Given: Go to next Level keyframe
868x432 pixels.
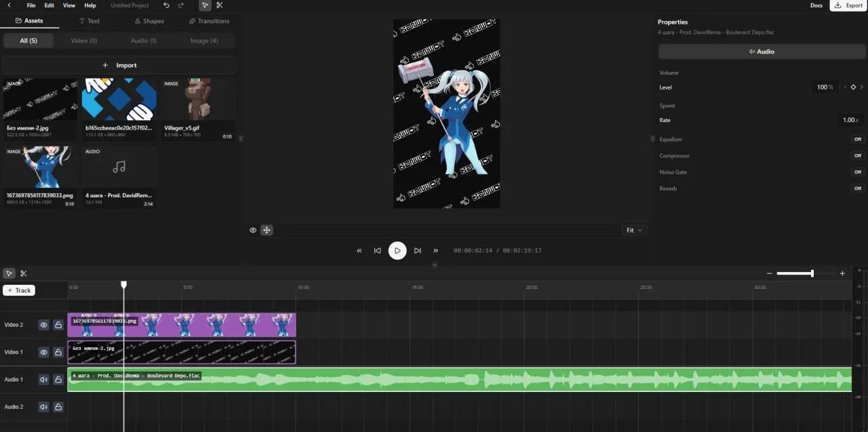Looking at the screenshot, I should tap(862, 87).
